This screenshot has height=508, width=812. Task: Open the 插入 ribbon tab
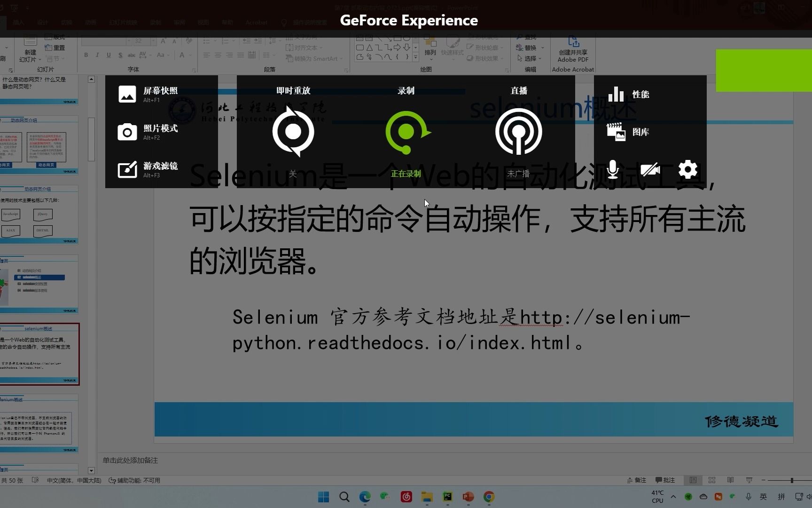(19, 22)
